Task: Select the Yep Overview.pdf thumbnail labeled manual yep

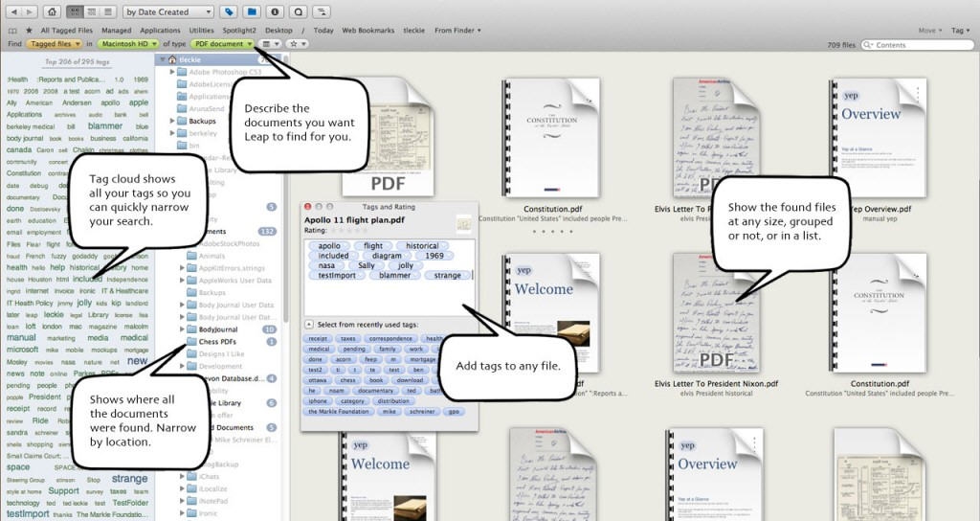Action: coord(880,138)
